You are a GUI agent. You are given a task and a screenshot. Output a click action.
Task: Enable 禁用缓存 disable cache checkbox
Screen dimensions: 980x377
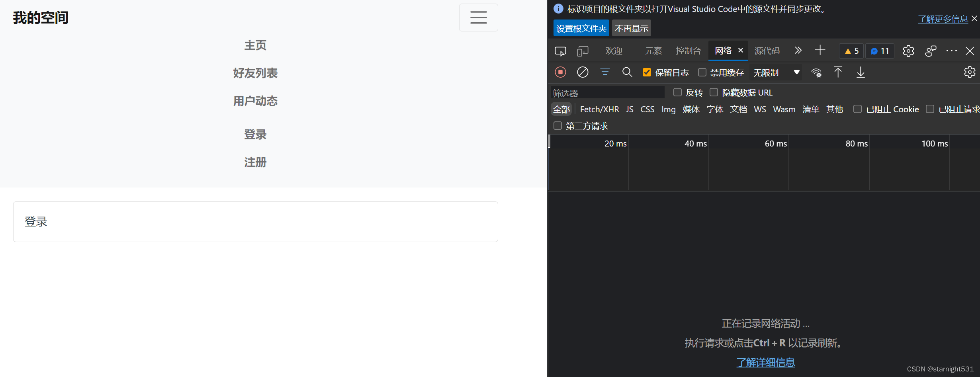pos(702,72)
